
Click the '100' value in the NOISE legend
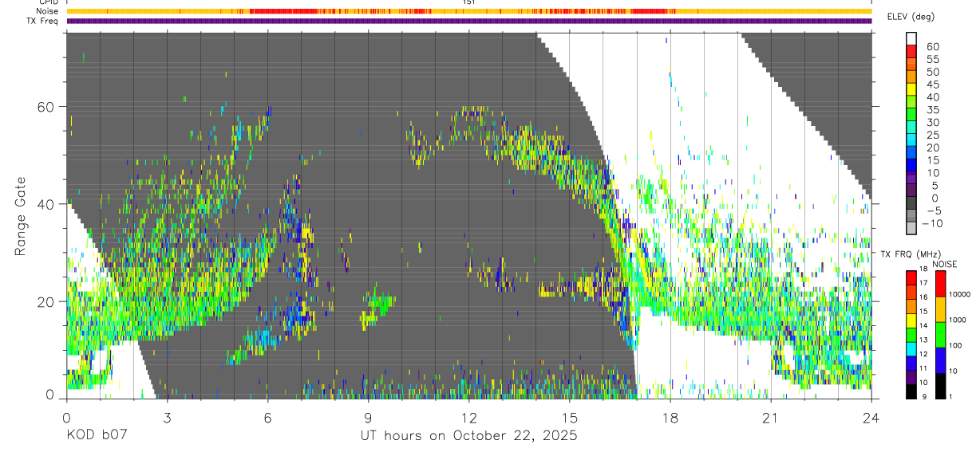955,345
